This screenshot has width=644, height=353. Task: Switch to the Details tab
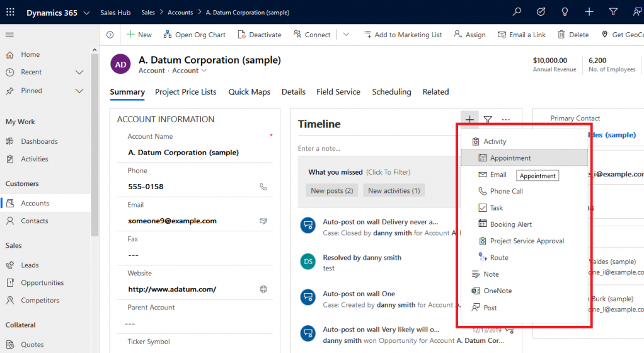(293, 92)
